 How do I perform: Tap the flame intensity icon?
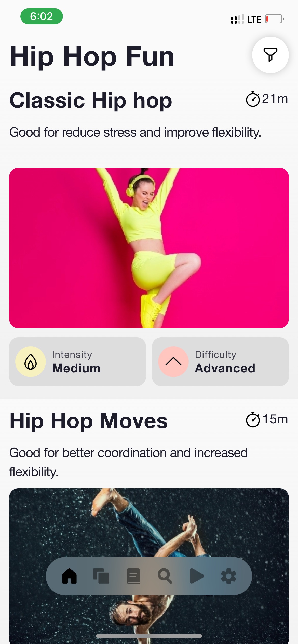click(31, 362)
